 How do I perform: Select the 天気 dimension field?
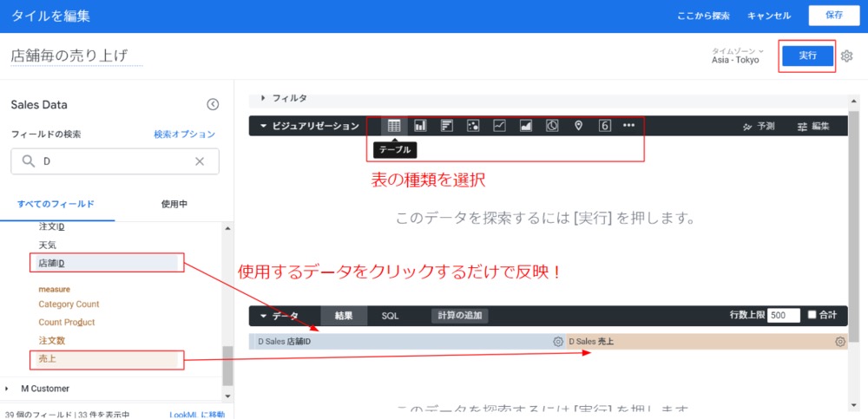coord(48,245)
